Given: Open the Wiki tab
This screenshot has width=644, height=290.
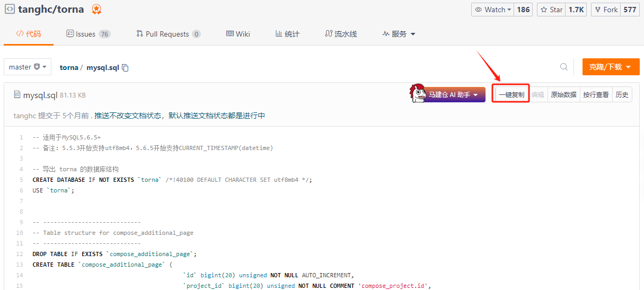Looking at the screenshot, I should point(238,34).
